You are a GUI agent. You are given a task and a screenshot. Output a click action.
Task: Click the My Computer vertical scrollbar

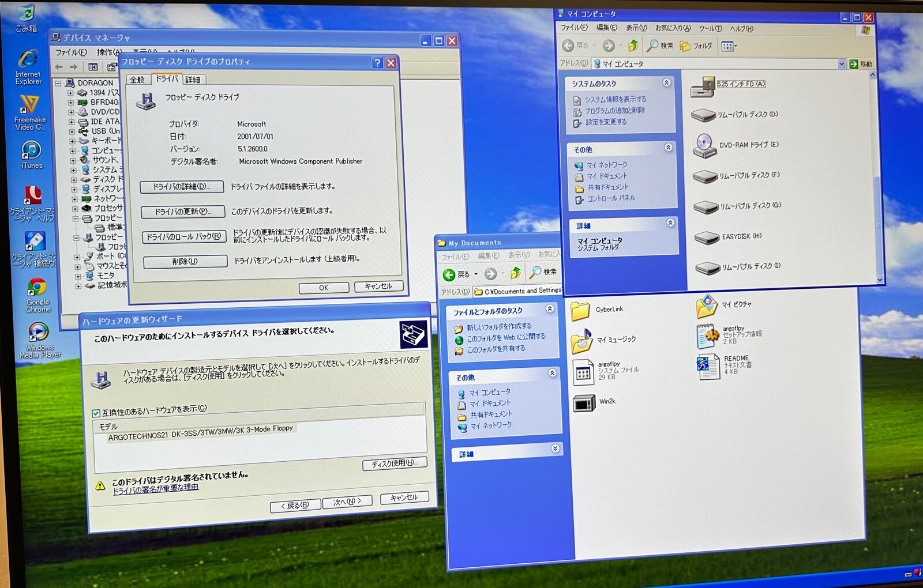pyautogui.click(x=876, y=178)
